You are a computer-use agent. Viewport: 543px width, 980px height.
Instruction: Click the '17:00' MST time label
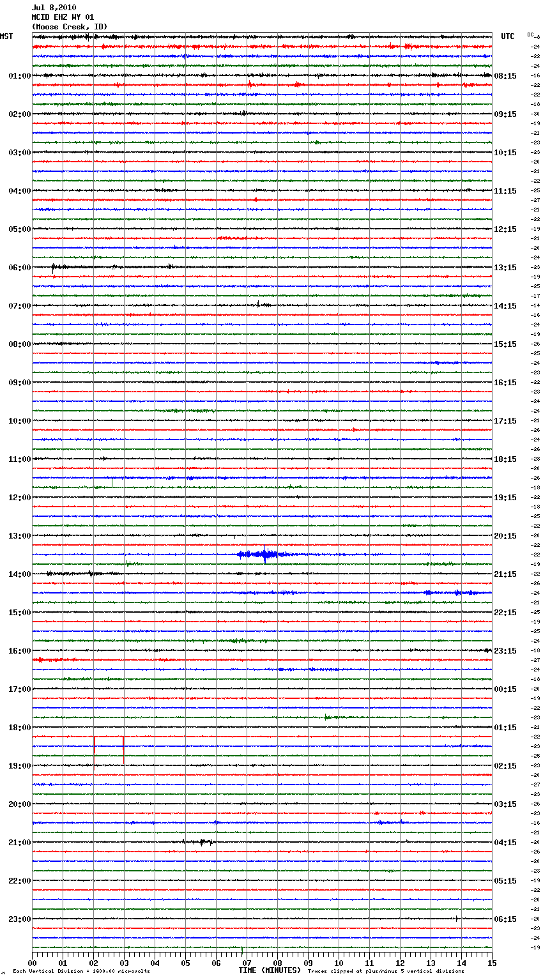[x=20, y=689]
